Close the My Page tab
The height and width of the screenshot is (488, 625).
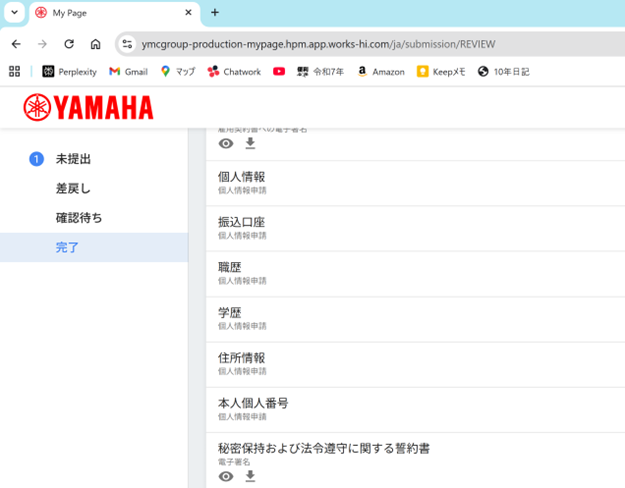click(x=187, y=13)
